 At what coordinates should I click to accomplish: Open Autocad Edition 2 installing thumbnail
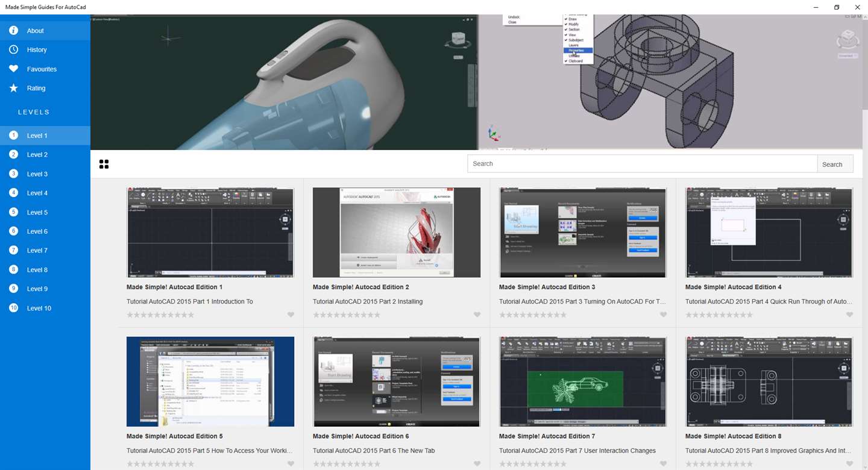397,233
